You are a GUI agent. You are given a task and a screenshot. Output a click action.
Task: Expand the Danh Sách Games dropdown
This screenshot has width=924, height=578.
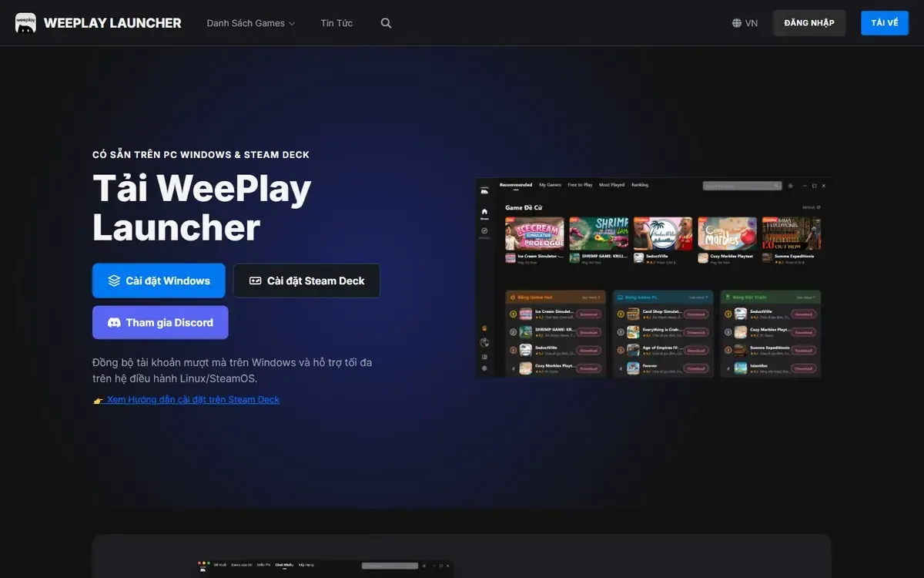click(251, 23)
